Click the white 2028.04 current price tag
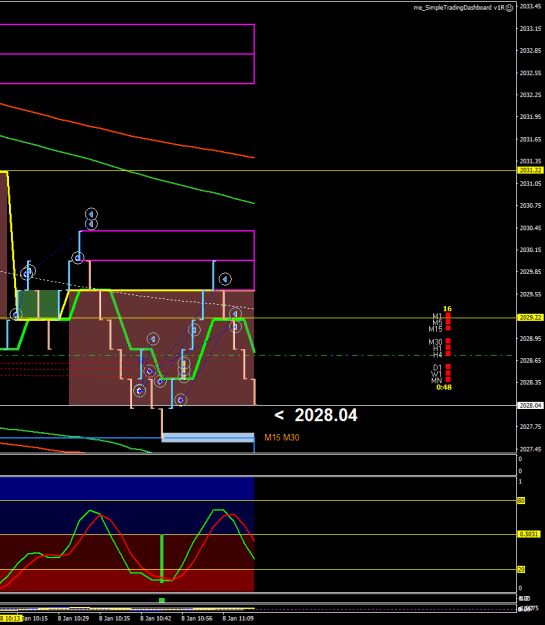545x625 pixels. tap(530, 405)
